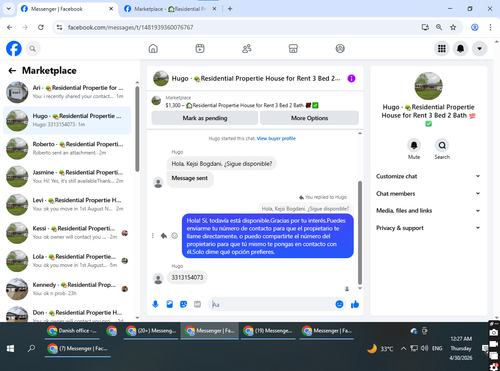Screen dimensions: 500x371
Task: Open the Groups icon in top navigation
Action: [x=340, y=49]
